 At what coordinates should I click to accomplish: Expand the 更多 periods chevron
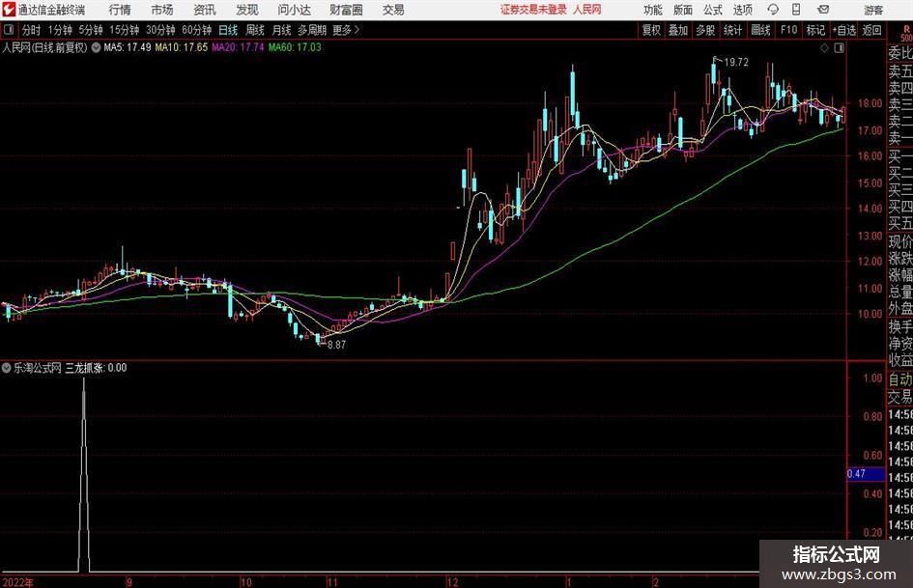point(357,30)
